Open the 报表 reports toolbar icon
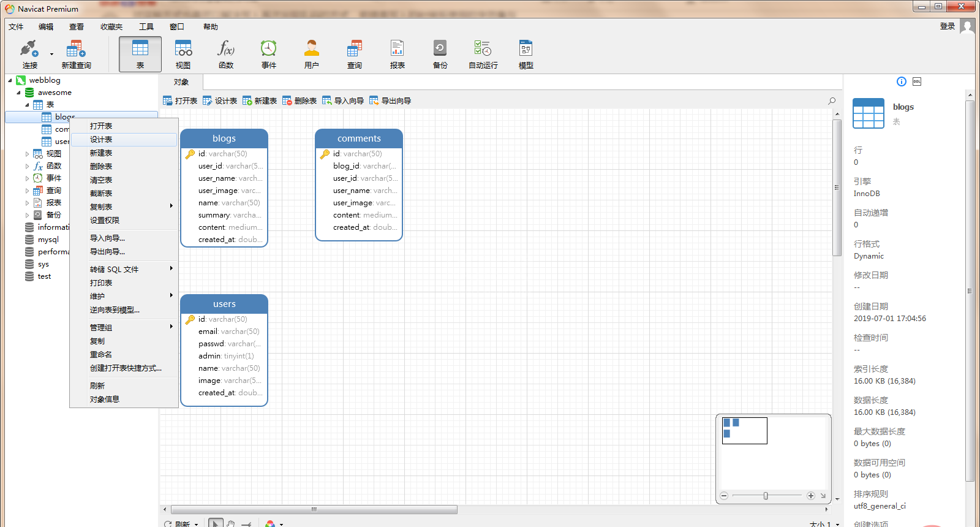Image resolution: width=980 pixels, height=527 pixels. click(x=398, y=54)
